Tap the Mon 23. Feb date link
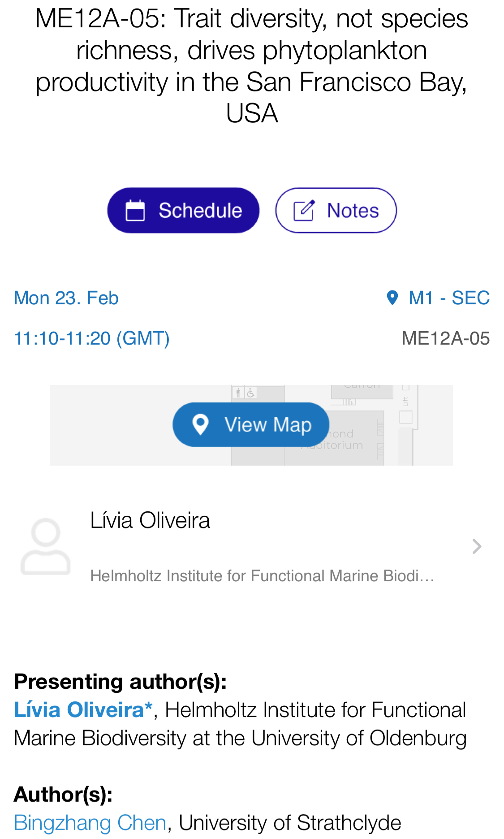Image resolution: width=504 pixels, height=839 pixels. (66, 298)
